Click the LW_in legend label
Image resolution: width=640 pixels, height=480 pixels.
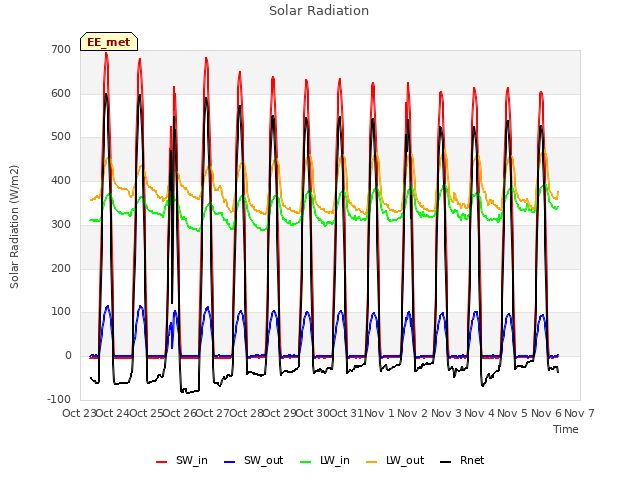335,460
